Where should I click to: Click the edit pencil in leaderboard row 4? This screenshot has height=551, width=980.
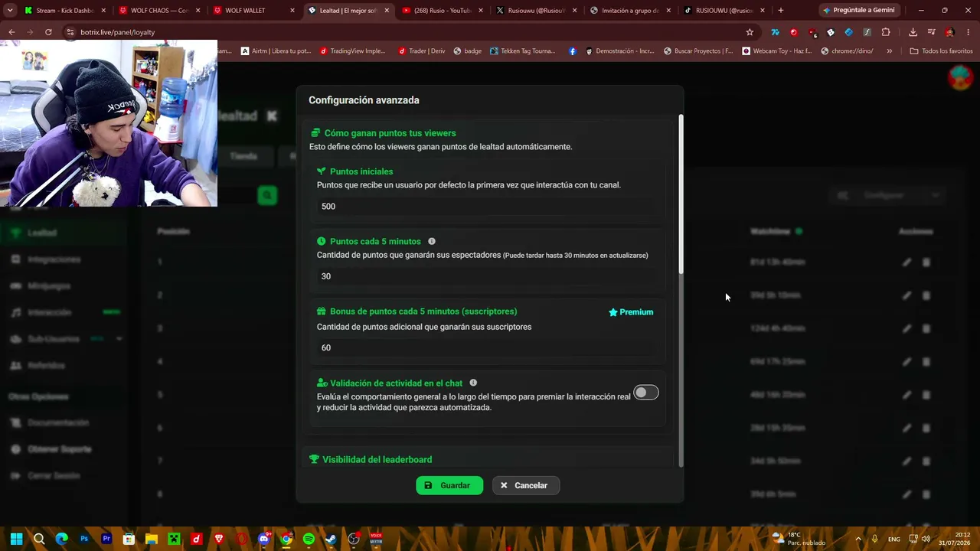906,361
